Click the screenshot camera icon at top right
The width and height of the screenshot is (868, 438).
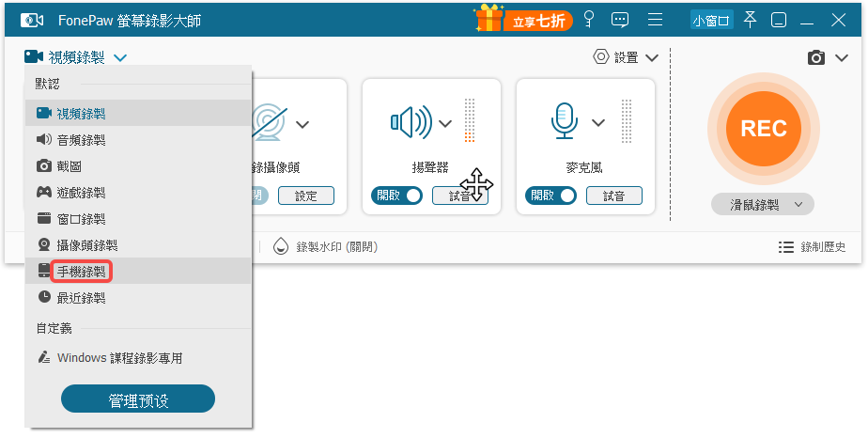click(x=816, y=57)
